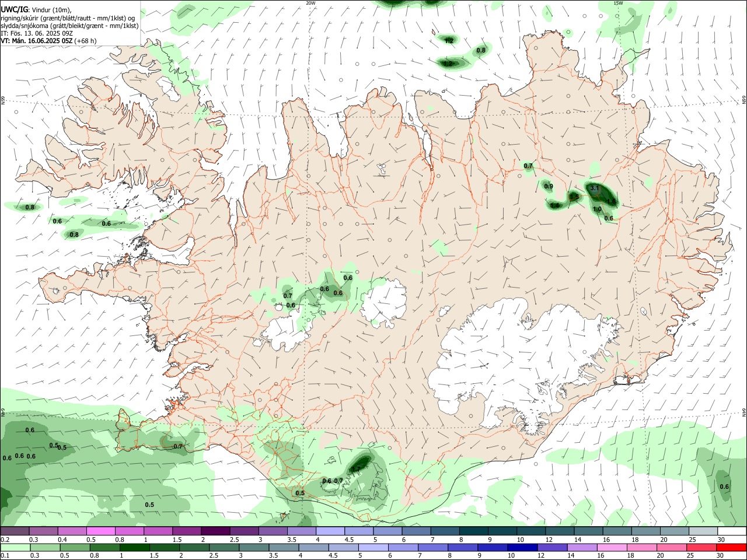
Task: Click the '0.2' legend number label
Action: pyautogui.click(x=5, y=540)
